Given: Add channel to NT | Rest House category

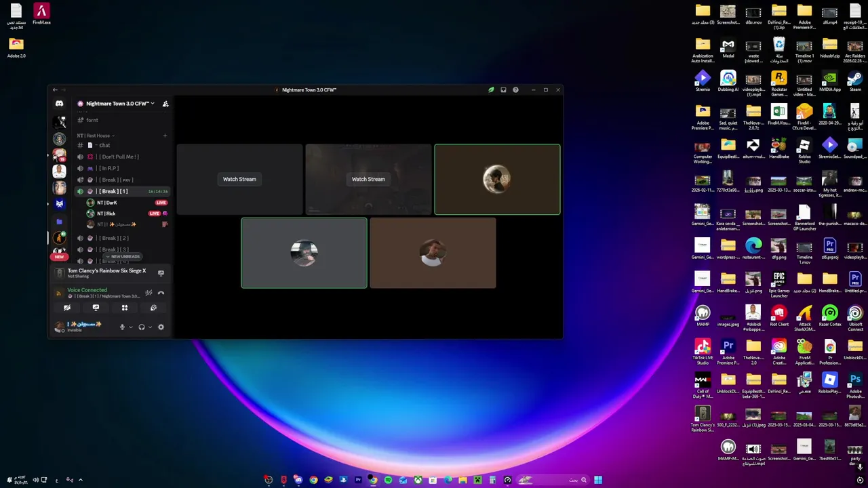Looking at the screenshot, I should pyautogui.click(x=165, y=136).
